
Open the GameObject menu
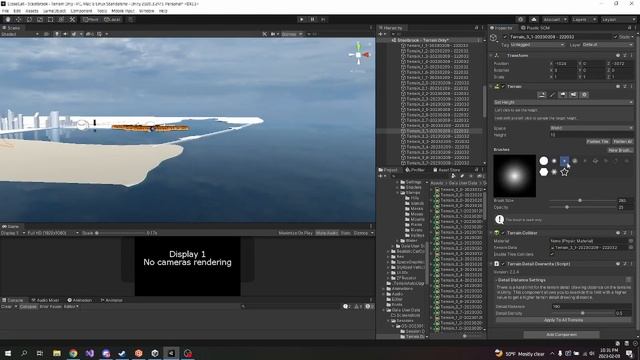[x=54, y=11]
